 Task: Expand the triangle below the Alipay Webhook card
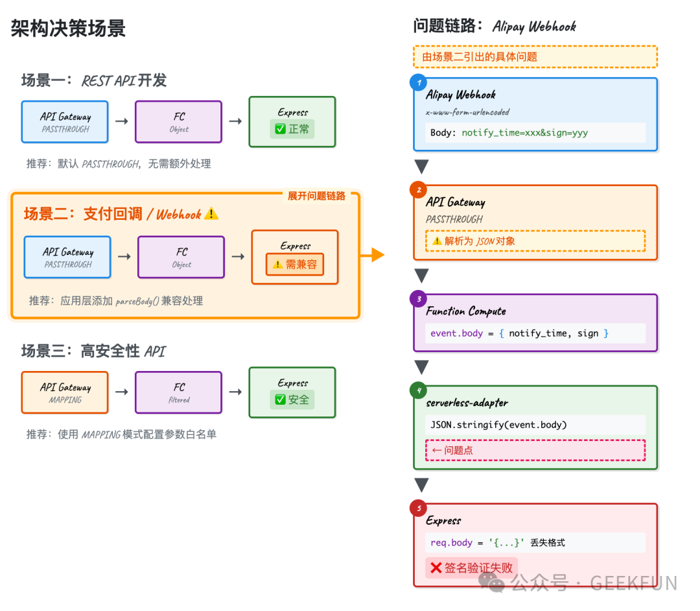[422, 167]
